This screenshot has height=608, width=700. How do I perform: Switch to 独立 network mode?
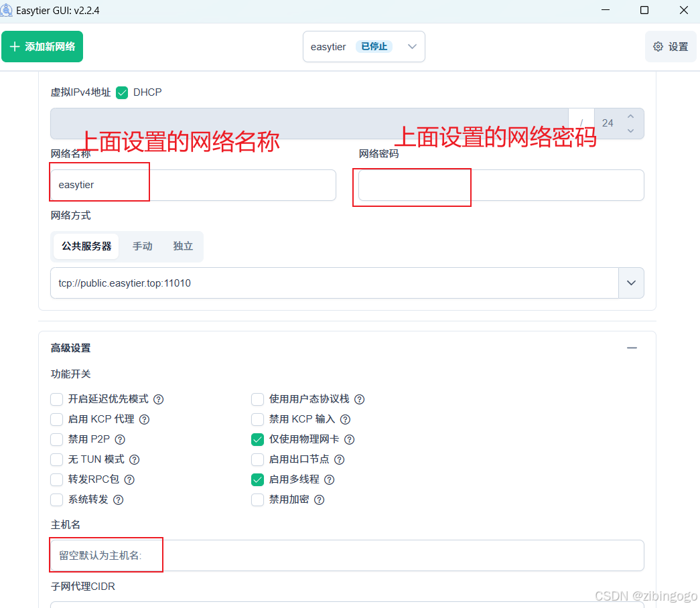(x=183, y=246)
